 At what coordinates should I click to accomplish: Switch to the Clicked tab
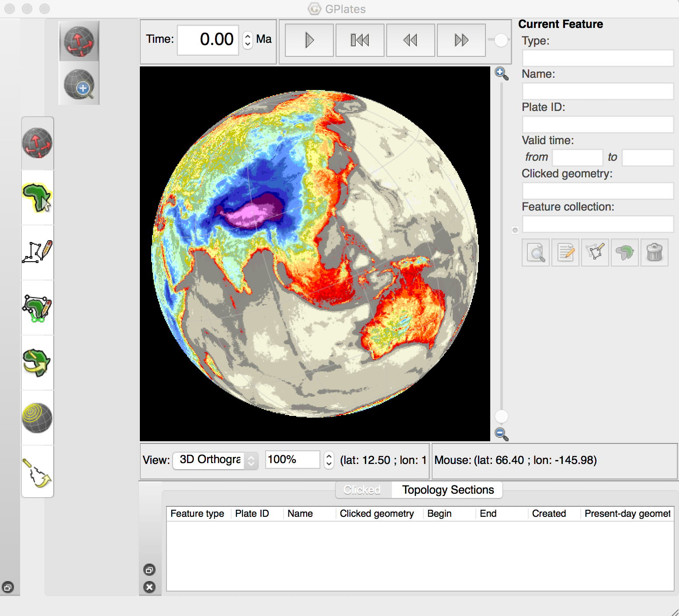point(362,490)
